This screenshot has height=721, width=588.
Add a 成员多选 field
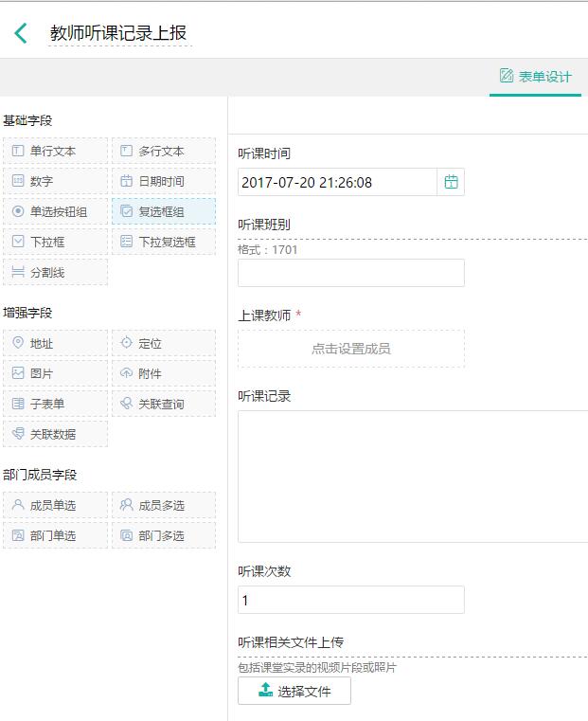pos(164,505)
